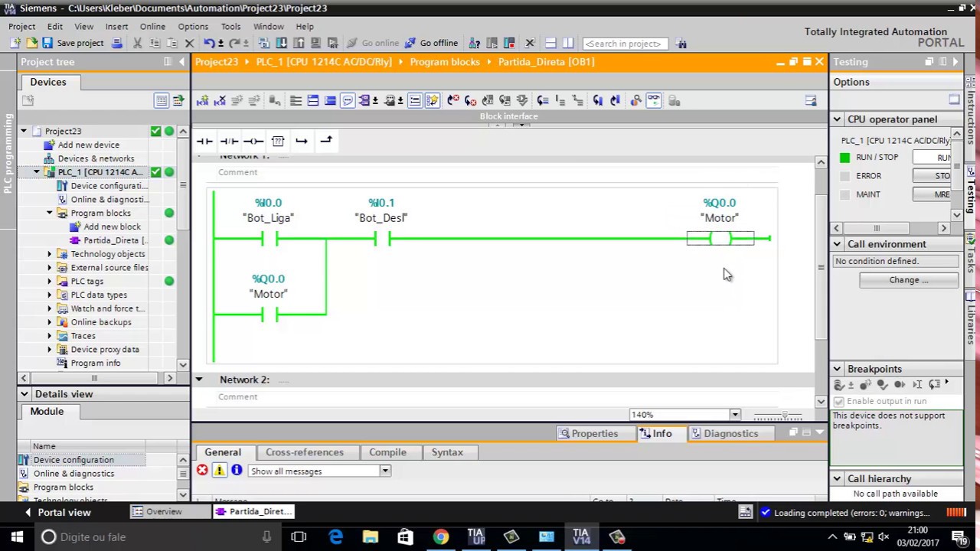This screenshot has height=551, width=980.
Task: Click Add new device in tree
Action: click(89, 145)
